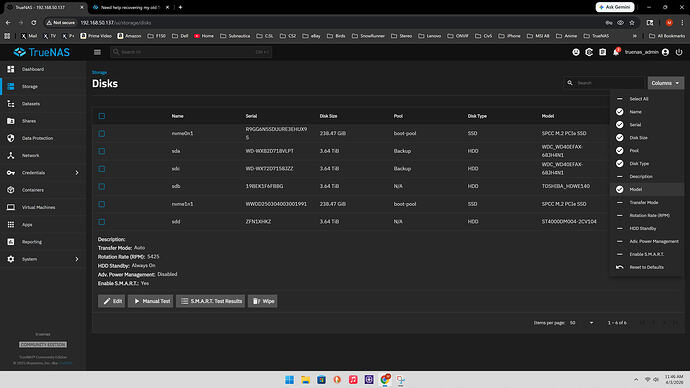Reload the browser page
The height and width of the screenshot is (388, 690).
[x=34, y=22]
